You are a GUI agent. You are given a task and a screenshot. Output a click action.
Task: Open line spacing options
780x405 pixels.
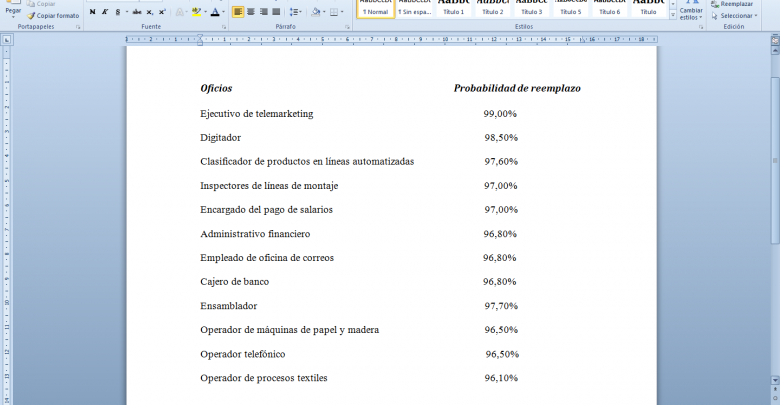coord(295,12)
